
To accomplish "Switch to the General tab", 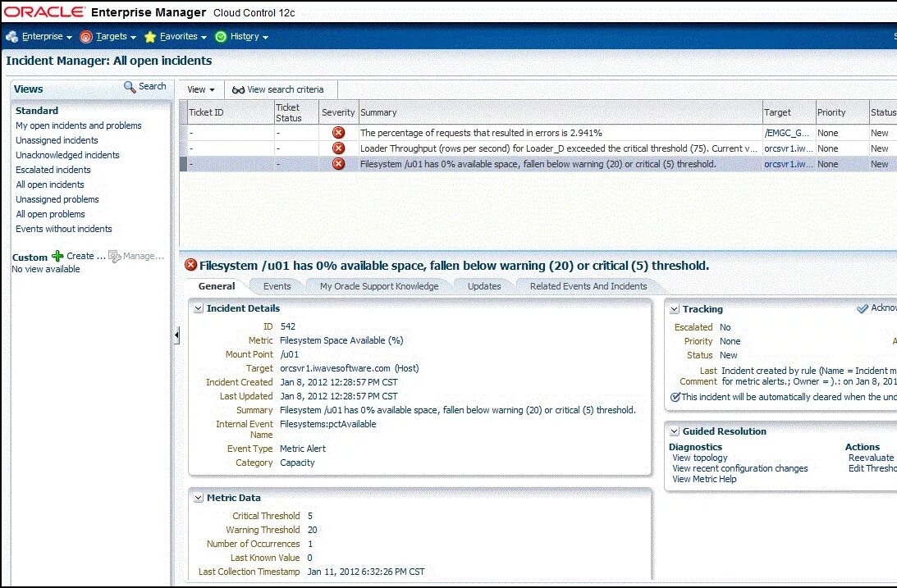I will [x=216, y=286].
